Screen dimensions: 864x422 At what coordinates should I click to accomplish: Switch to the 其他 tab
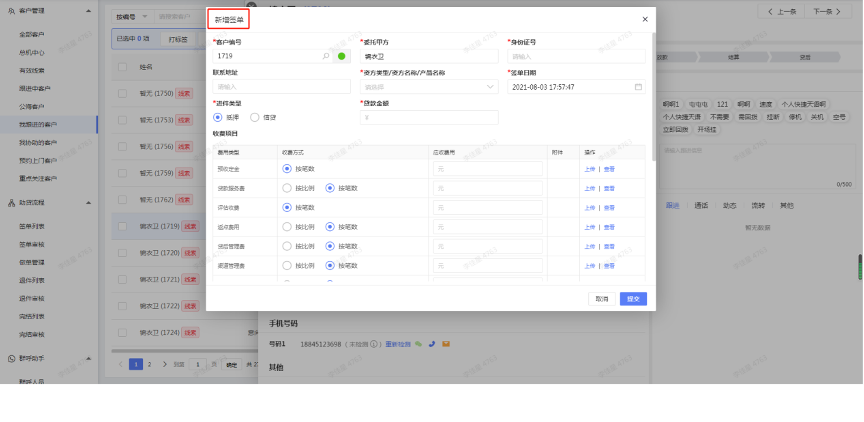(x=787, y=205)
